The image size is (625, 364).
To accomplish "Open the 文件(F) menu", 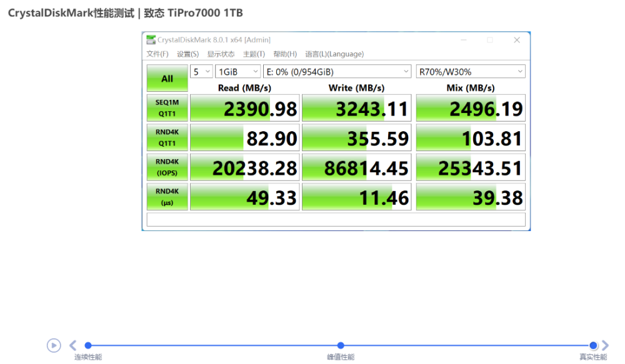I will 157,54.
